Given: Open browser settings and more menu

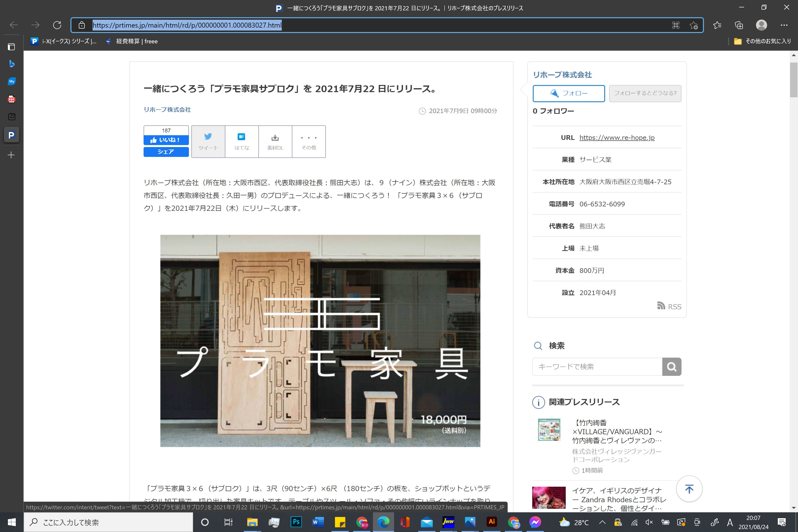Looking at the screenshot, I should pyautogui.click(x=784, y=25).
